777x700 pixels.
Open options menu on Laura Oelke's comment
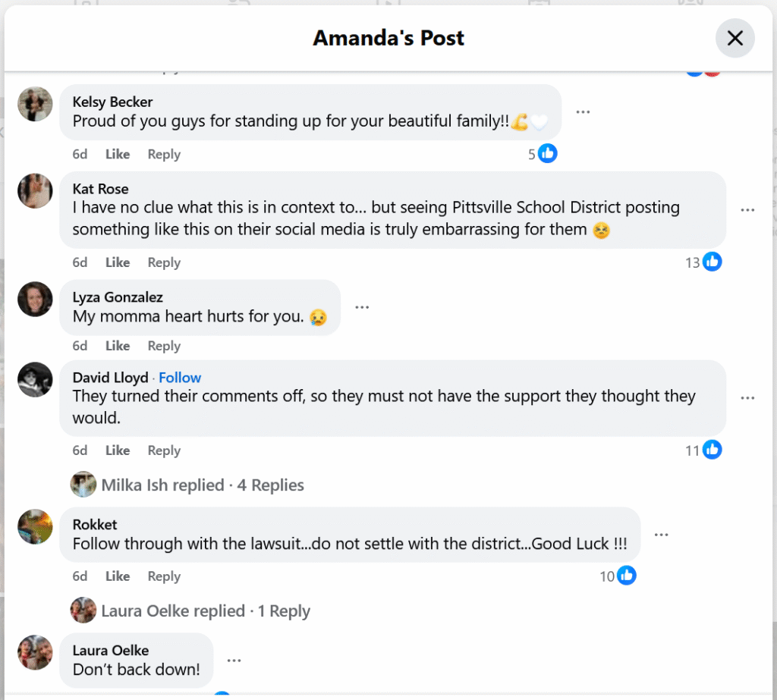tap(234, 660)
